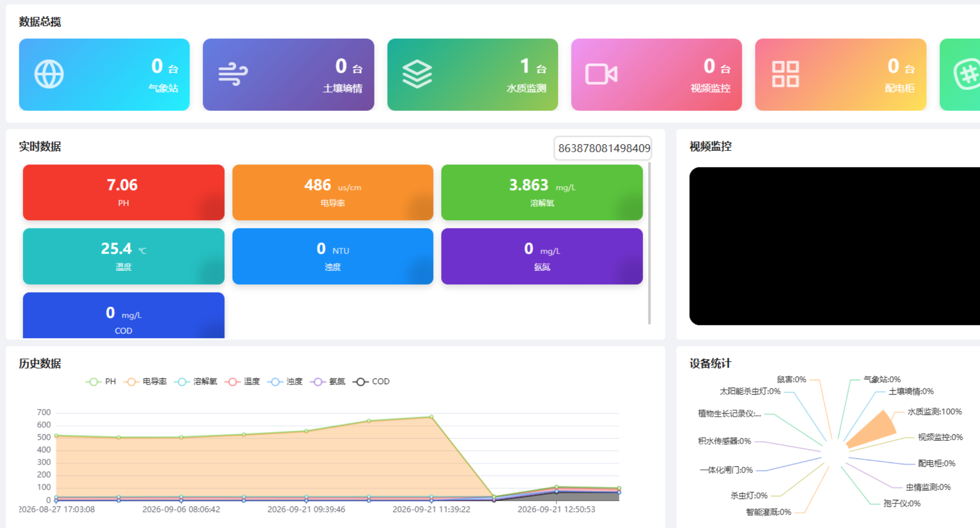Viewport: 980px width, 528px height.
Task: Click the globe icon on weather station card
Action: pos(49,74)
